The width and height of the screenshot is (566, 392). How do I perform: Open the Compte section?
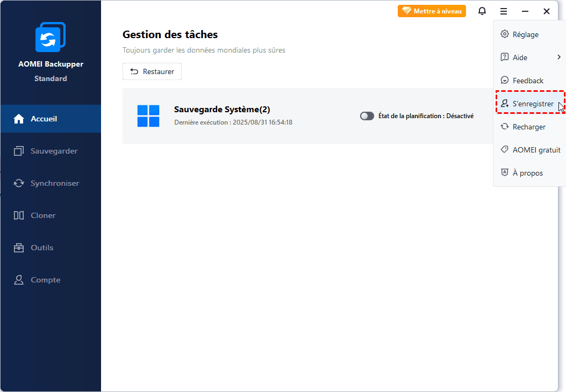(x=51, y=280)
